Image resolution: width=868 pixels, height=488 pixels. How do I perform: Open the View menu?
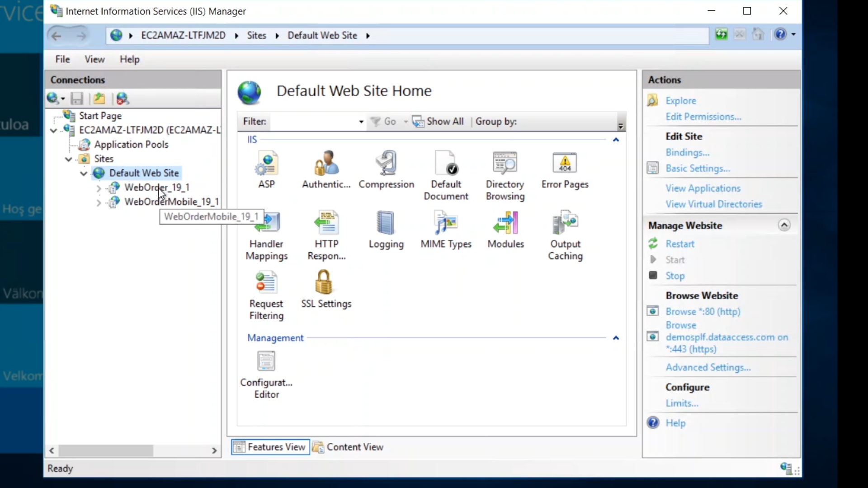(94, 59)
